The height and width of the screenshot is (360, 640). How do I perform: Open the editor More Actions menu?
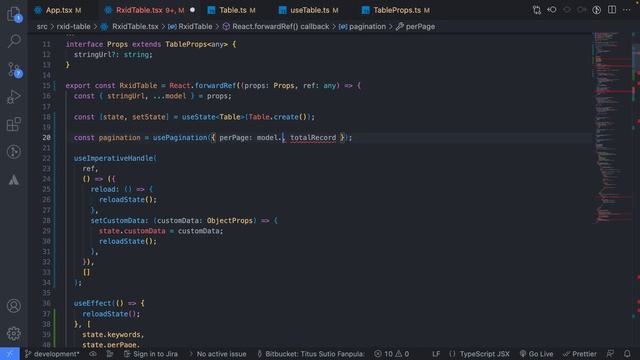pos(627,10)
